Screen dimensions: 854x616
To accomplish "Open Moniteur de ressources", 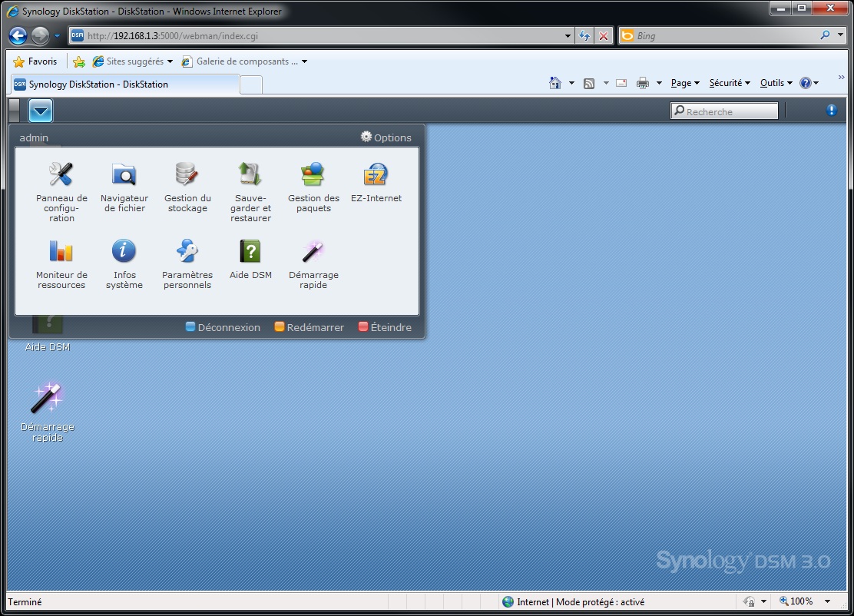I will click(x=61, y=264).
